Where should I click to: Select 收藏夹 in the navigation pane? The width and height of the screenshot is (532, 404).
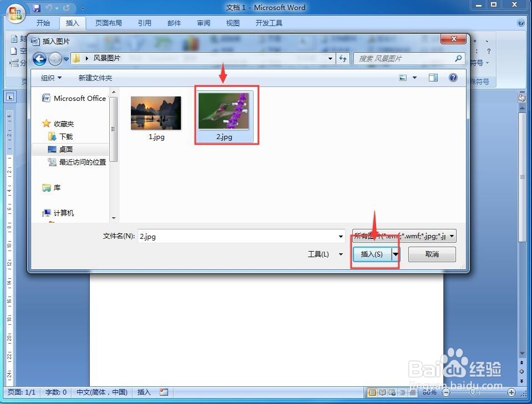(x=58, y=124)
